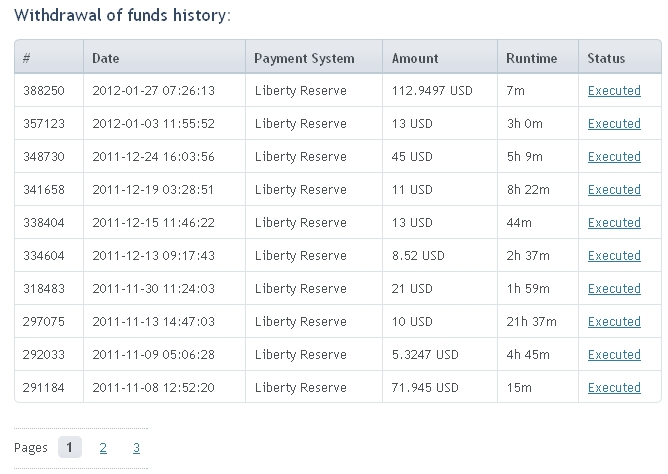Open Executed status for withdrawal 291184

[614, 388]
